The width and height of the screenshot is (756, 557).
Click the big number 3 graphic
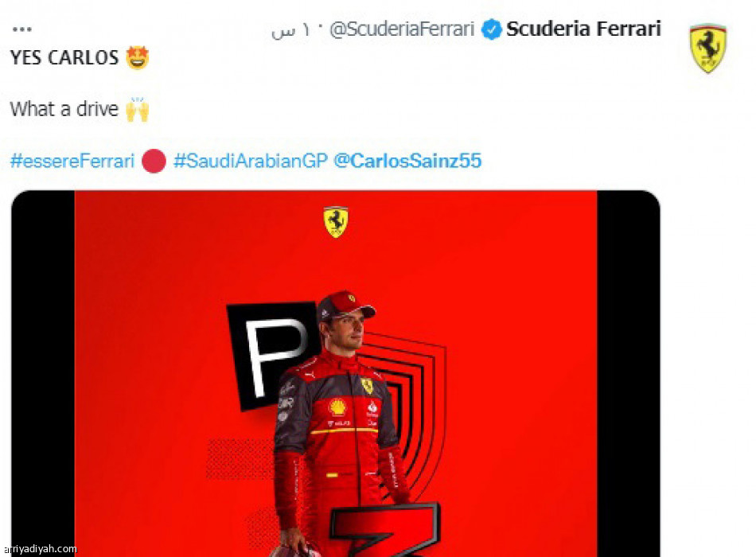[x=384, y=529]
